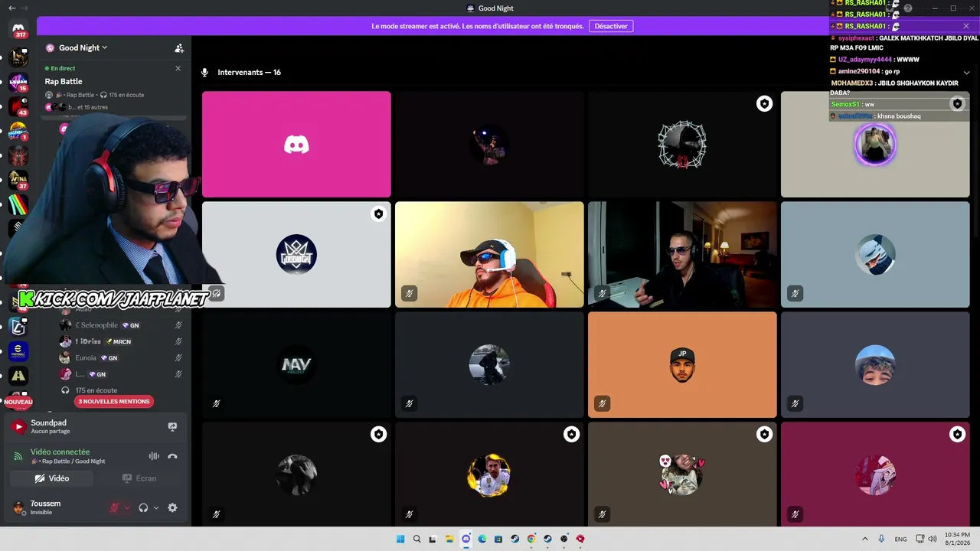
Task: Click muted mic icon on MAV tile
Action: [x=217, y=403]
